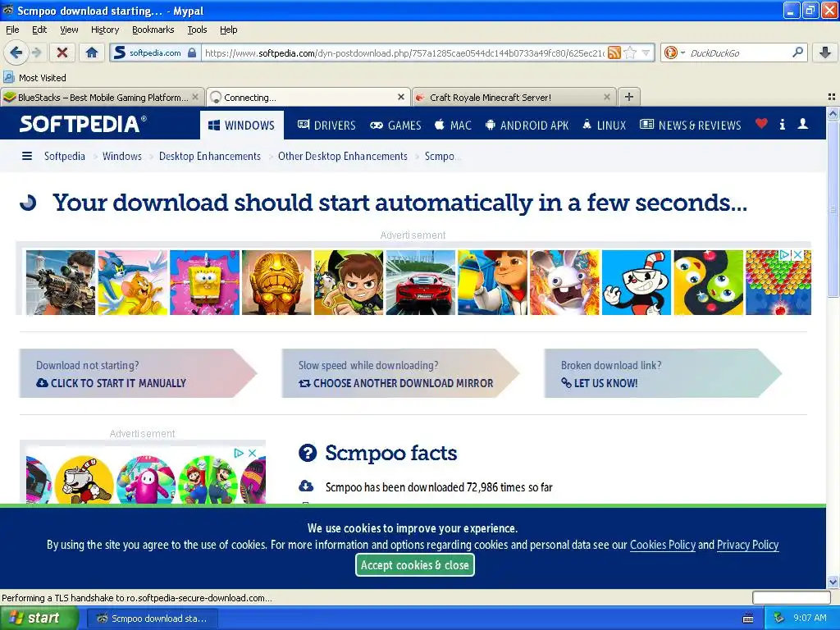The width and height of the screenshot is (840, 630).
Task: Close the Connecting tab
Action: (x=400, y=97)
